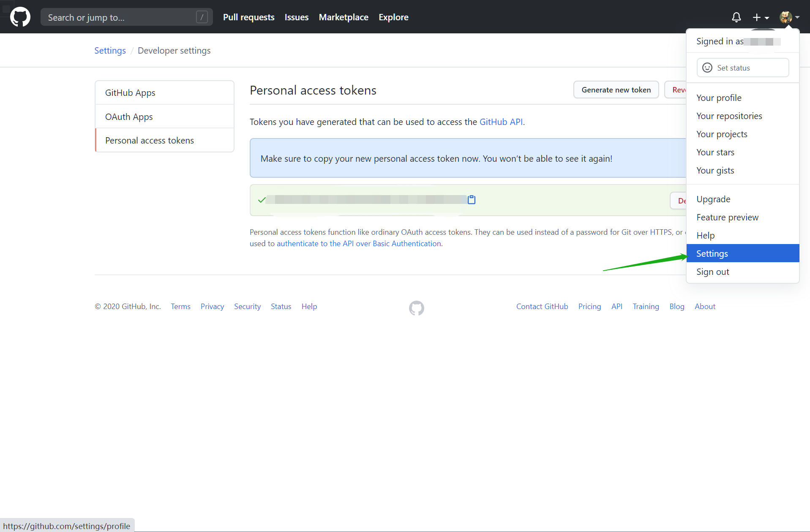Viewport: 810px width, 532px height.
Task: Open the plus create-new dropdown
Action: (x=761, y=17)
